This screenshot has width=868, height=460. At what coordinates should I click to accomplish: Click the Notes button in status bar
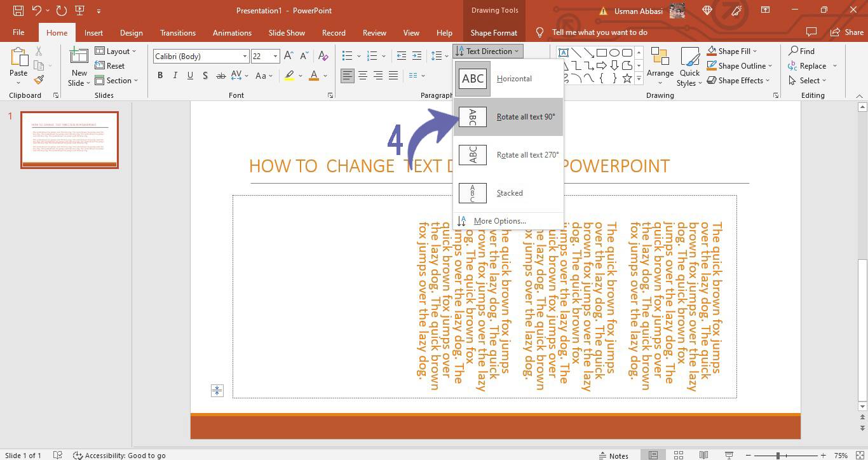point(613,455)
